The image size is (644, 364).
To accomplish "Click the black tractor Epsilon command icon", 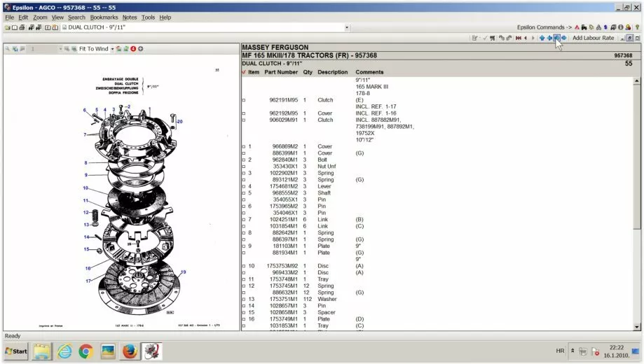I will (x=584, y=27).
